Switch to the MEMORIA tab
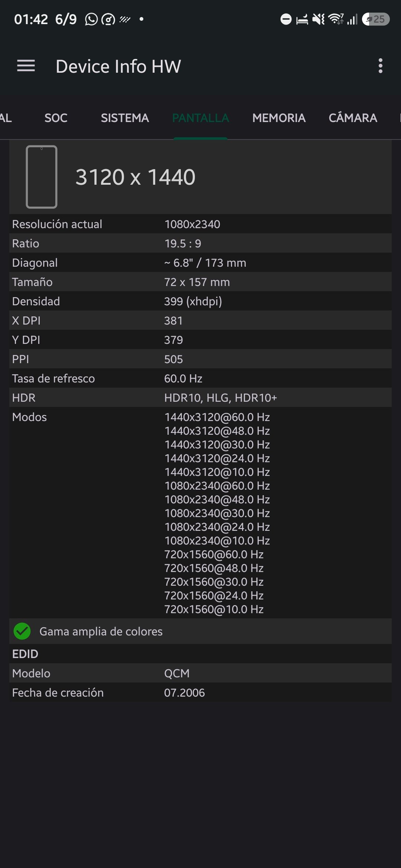Viewport: 401px width, 868px height. [x=279, y=118]
